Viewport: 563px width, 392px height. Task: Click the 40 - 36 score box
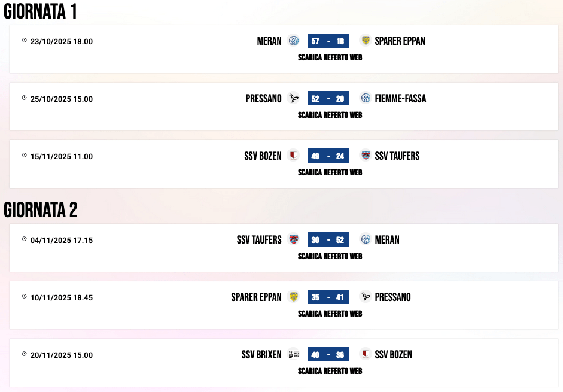(x=328, y=354)
